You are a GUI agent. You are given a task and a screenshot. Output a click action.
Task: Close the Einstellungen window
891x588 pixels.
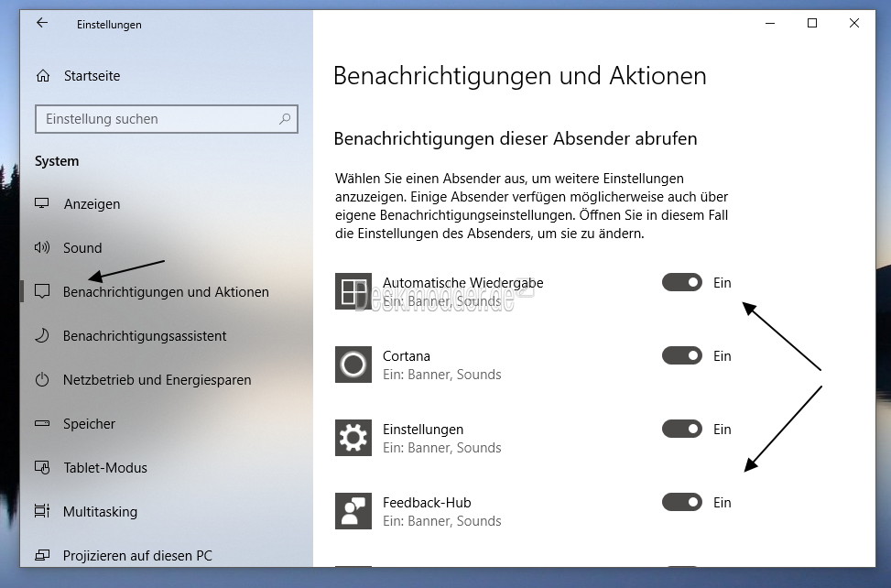point(854,23)
